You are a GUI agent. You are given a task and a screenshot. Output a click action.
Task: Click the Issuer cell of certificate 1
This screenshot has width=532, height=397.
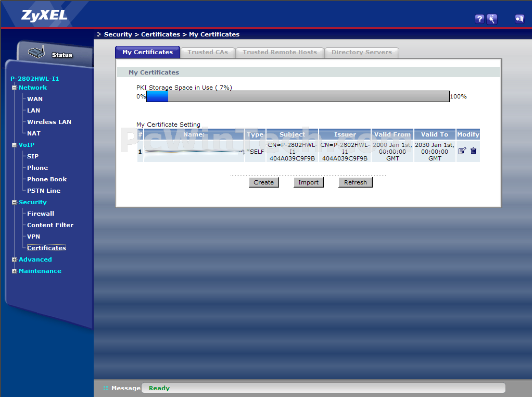[x=345, y=152]
